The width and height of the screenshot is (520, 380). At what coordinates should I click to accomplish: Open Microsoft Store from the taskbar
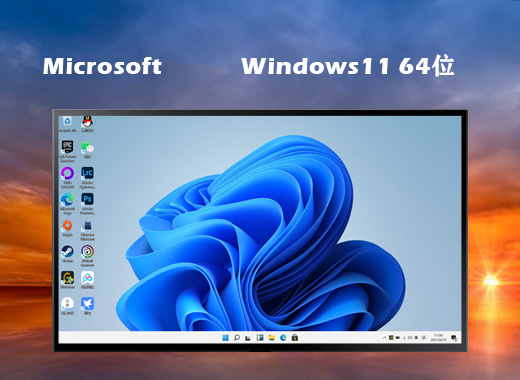[x=295, y=338]
